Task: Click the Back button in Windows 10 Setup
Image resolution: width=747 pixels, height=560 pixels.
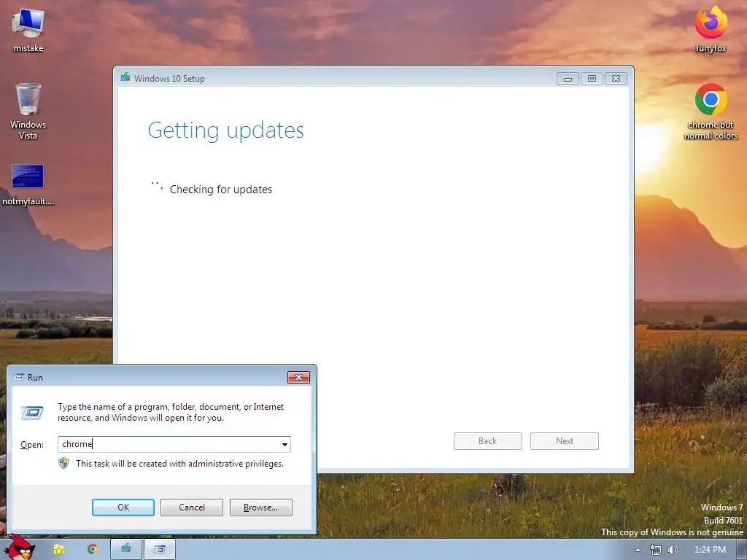Action: pyautogui.click(x=488, y=441)
